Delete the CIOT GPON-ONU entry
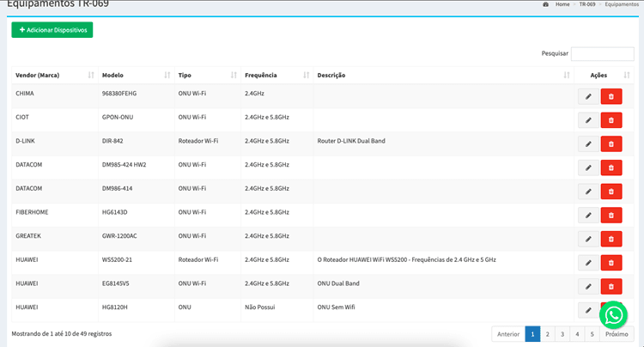The width and height of the screenshot is (644, 347). [x=611, y=120]
